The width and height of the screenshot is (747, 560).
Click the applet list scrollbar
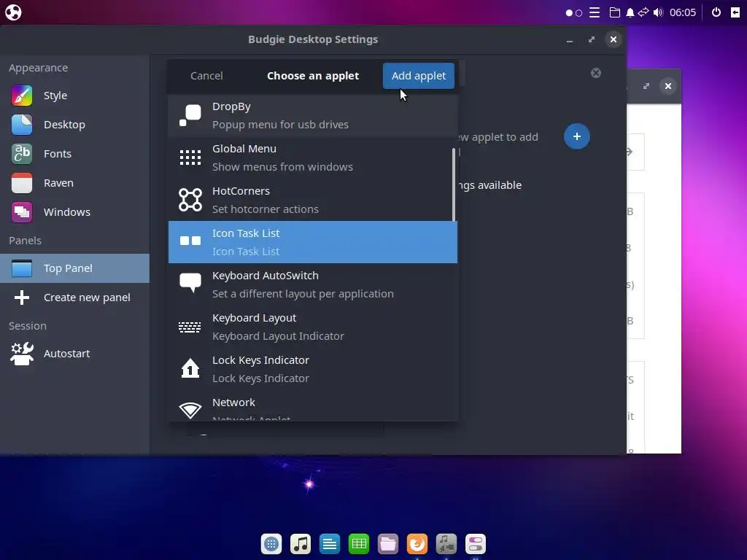[x=454, y=184]
